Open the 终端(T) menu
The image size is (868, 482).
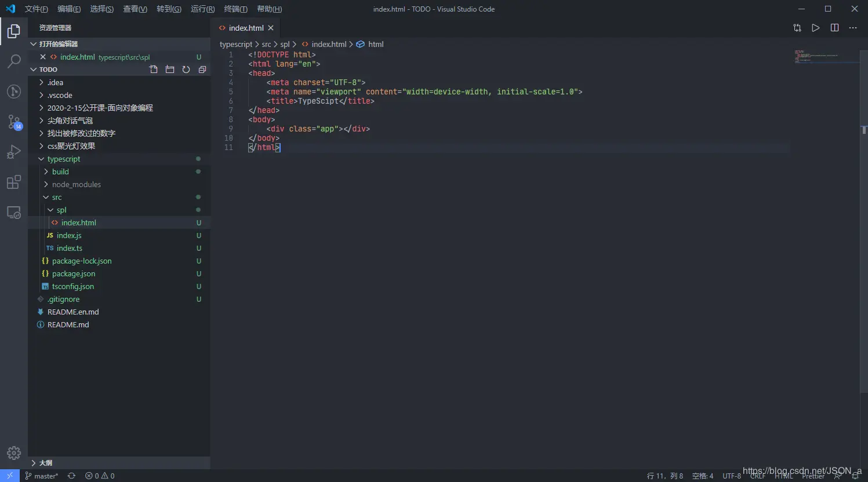[x=235, y=9]
